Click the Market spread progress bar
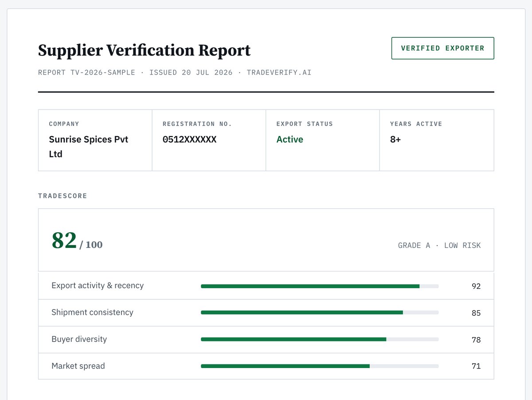Screen dimensions: 532x400 pos(320,366)
